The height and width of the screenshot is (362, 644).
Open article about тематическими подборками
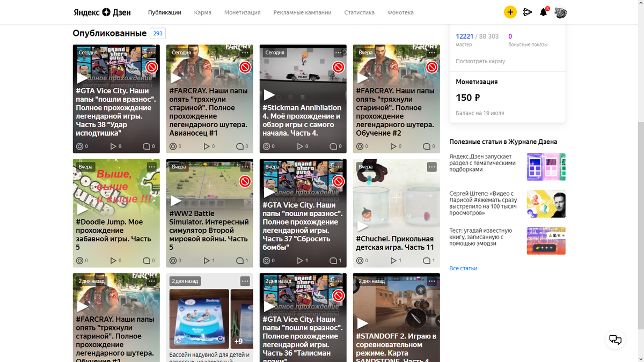point(482,162)
